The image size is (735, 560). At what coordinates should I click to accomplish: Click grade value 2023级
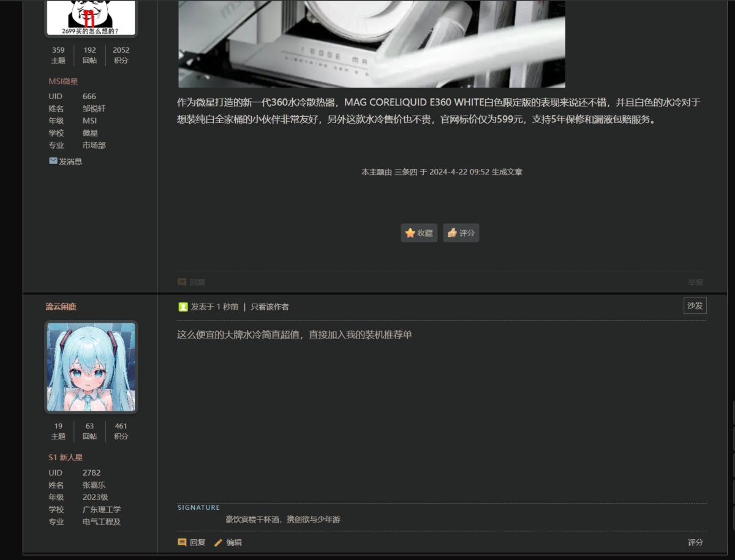[96, 497]
